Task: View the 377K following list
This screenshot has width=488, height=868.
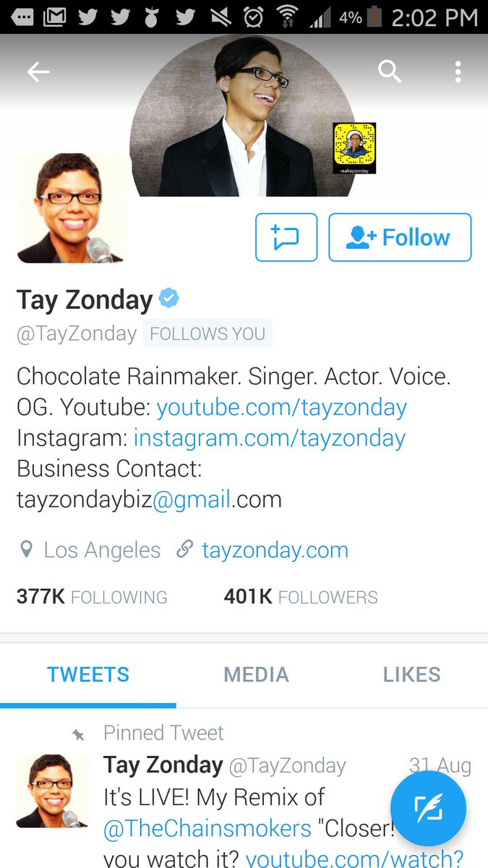Action: pyautogui.click(x=92, y=597)
